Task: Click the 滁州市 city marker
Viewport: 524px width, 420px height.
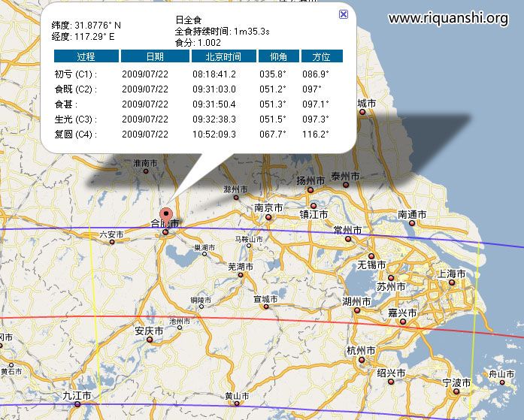Action: (x=236, y=198)
